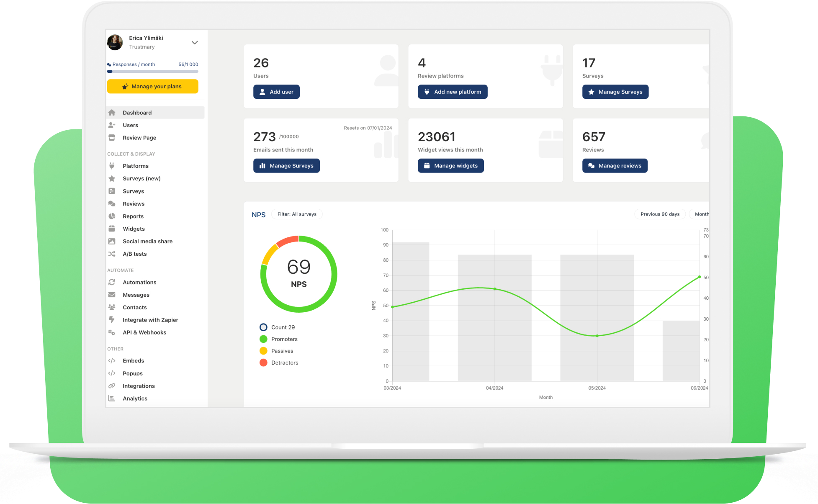Open Reports from the sidebar icon
The width and height of the screenshot is (818, 504).
(112, 216)
